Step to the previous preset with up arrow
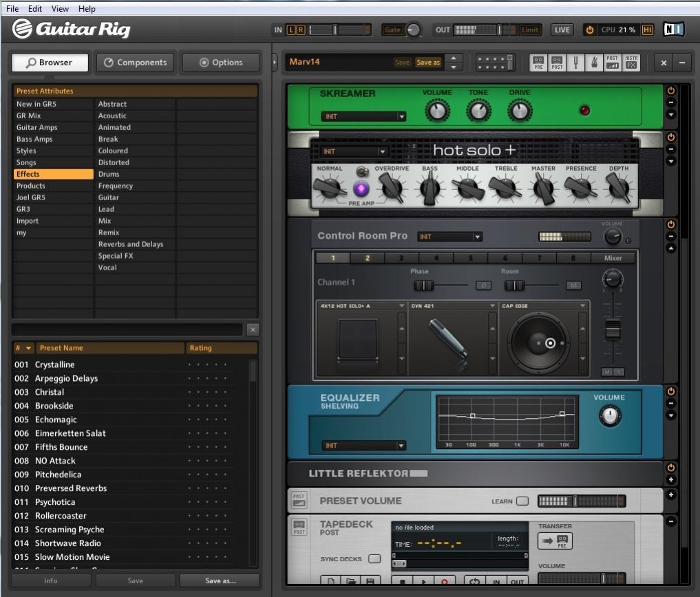The image size is (700, 597). pos(454,58)
